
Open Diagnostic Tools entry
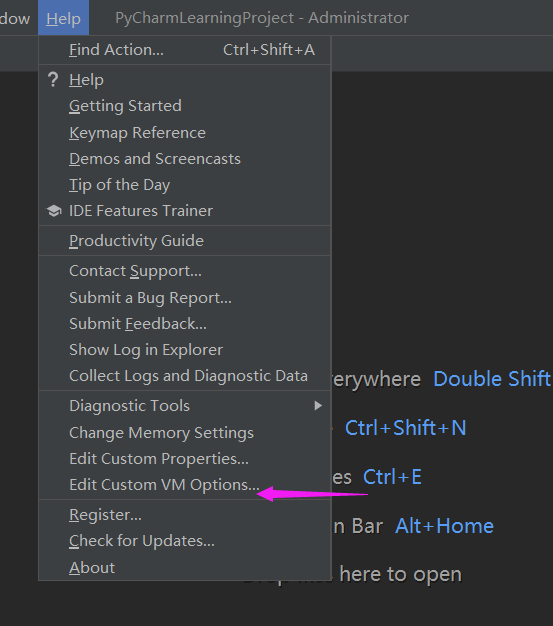(184, 406)
